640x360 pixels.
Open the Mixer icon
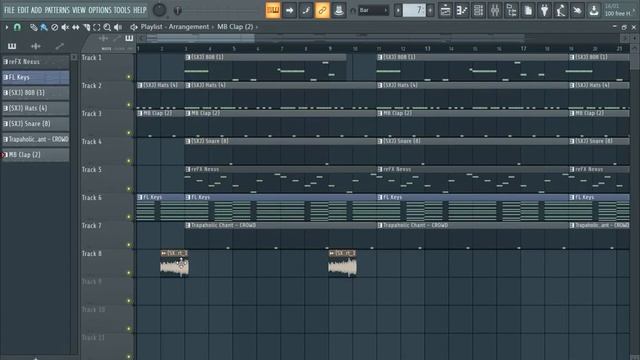pos(495,10)
